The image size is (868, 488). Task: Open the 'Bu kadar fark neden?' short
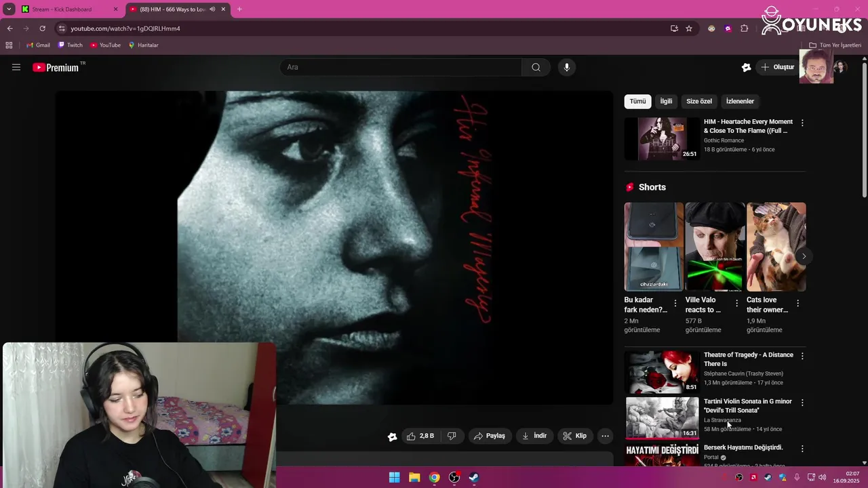pos(654,247)
